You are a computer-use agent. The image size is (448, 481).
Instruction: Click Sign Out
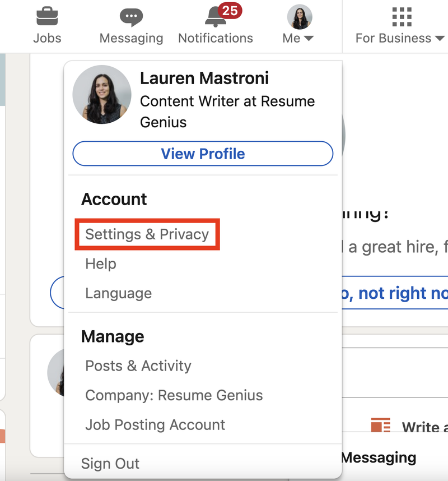tap(110, 464)
